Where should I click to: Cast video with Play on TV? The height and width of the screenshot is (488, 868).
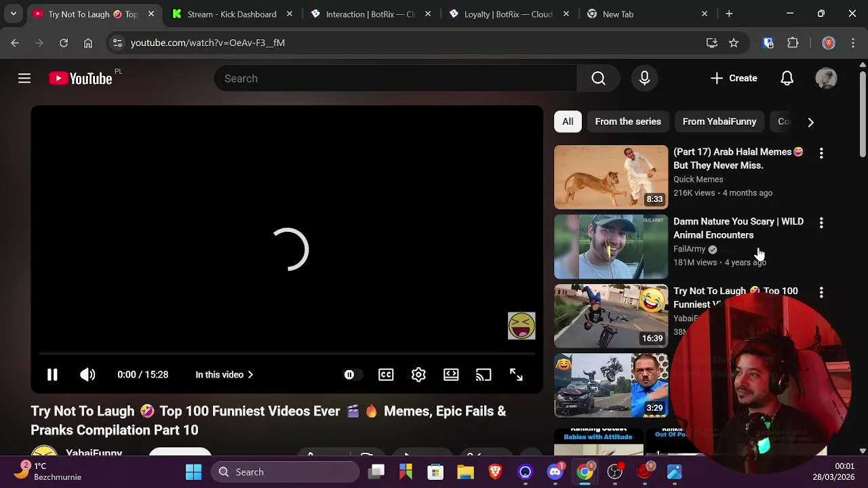484,375
